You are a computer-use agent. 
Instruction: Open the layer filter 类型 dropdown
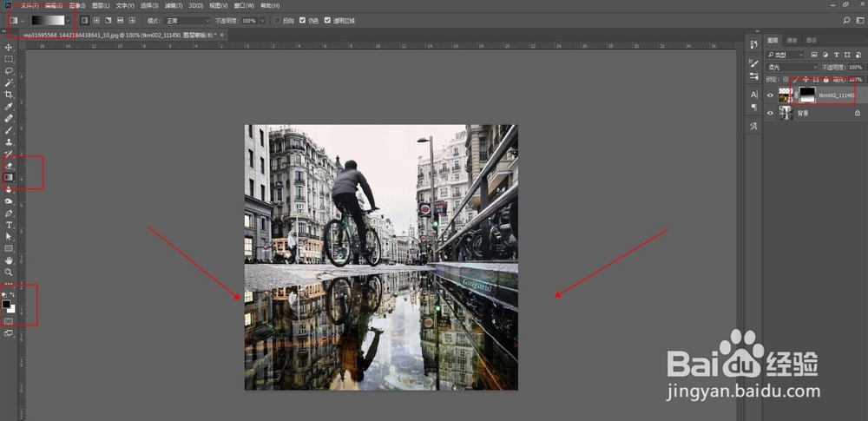click(785, 55)
